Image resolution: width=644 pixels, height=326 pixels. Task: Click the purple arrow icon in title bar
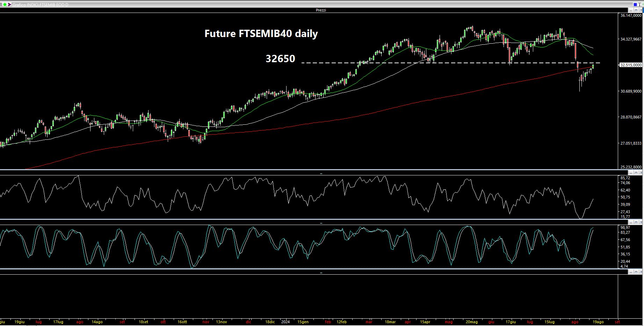click(x=9, y=5)
